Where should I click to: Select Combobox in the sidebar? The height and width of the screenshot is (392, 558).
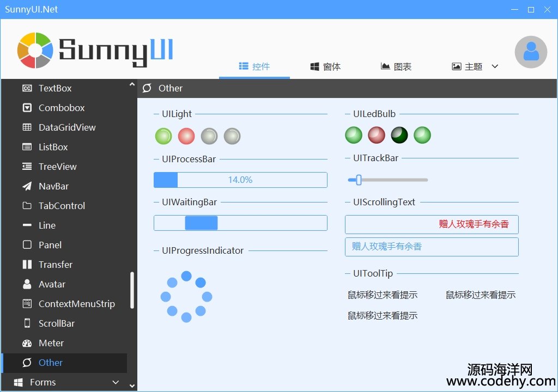[x=64, y=107]
